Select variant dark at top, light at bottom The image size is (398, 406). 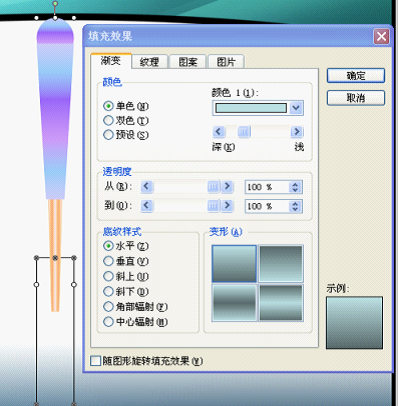(281, 264)
